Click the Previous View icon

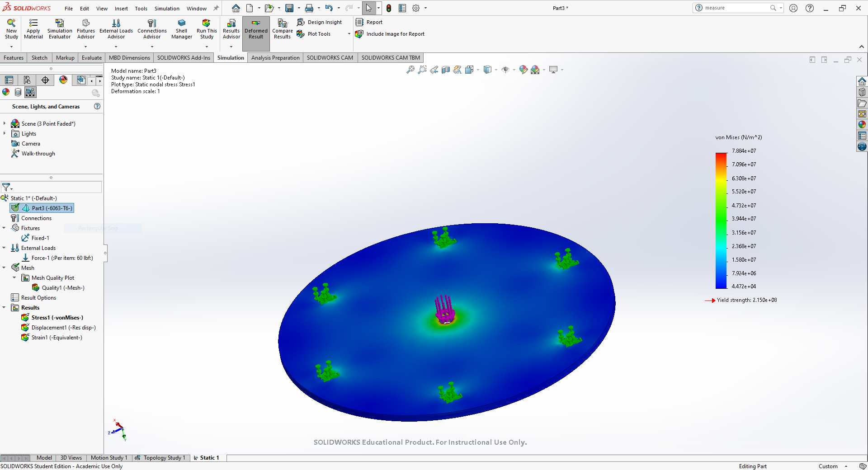click(434, 70)
